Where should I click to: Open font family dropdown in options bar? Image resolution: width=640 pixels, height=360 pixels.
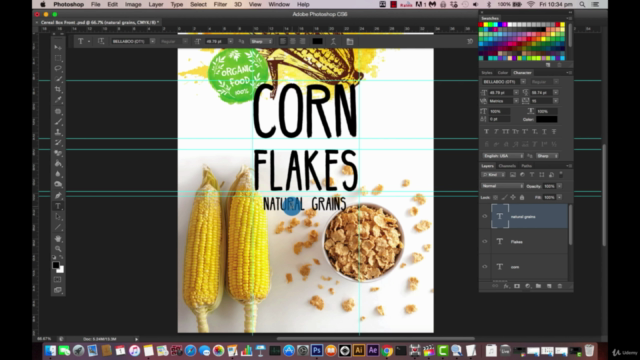click(152, 41)
